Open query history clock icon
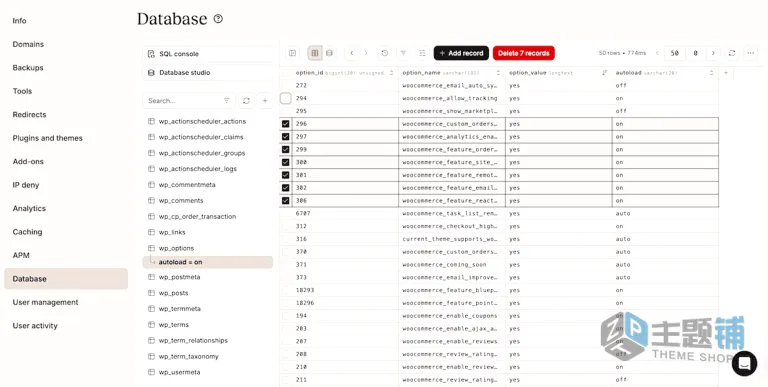The width and height of the screenshot is (768, 387). click(x=384, y=53)
